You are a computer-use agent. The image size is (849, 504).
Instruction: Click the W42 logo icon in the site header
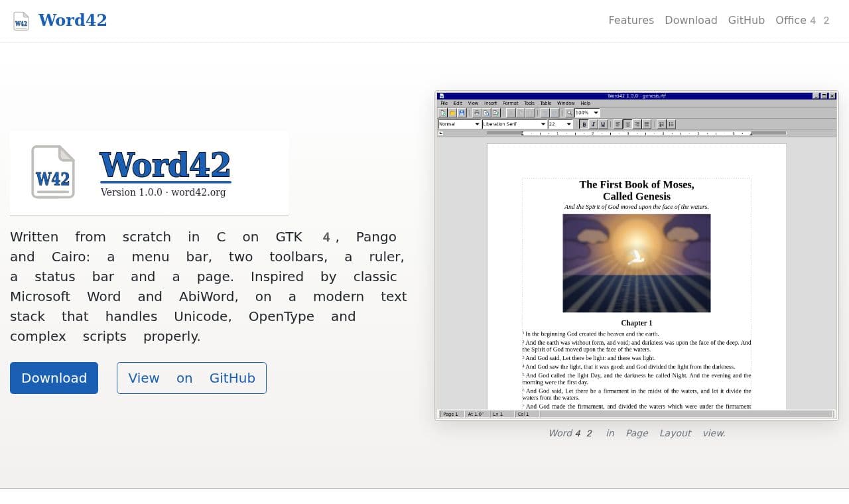click(x=21, y=21)
